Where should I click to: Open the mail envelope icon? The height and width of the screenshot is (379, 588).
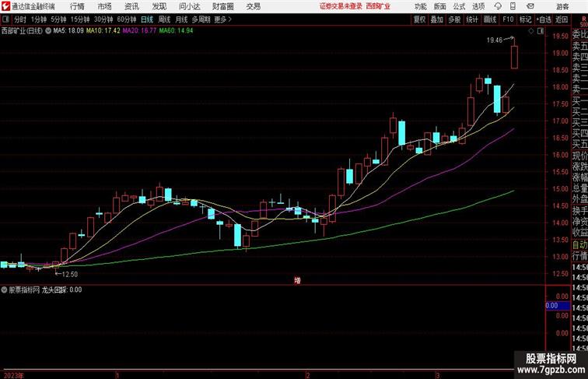tap(530, 6)
